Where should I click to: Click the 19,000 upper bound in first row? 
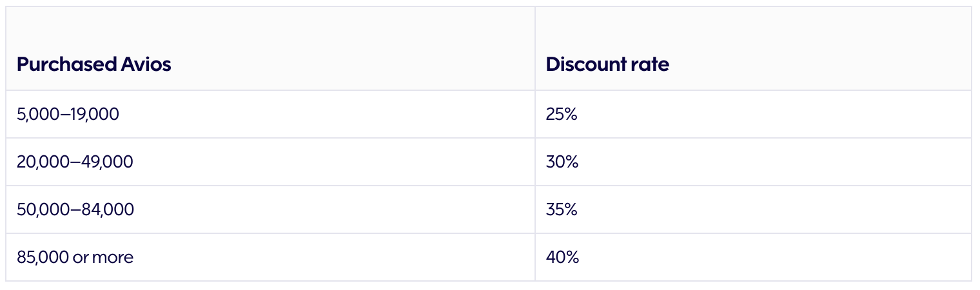point(94,115)
